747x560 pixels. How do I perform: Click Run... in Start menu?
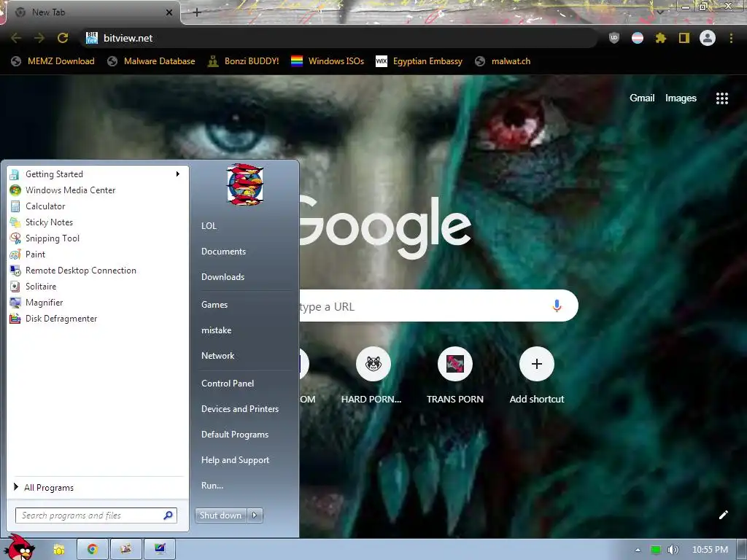click(x=212, y=486)
